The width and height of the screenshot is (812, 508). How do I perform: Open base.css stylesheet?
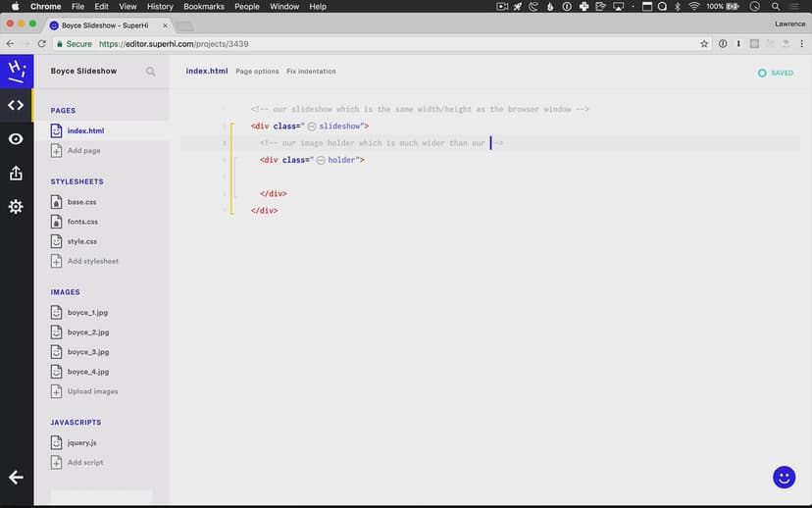click(81, 202)
